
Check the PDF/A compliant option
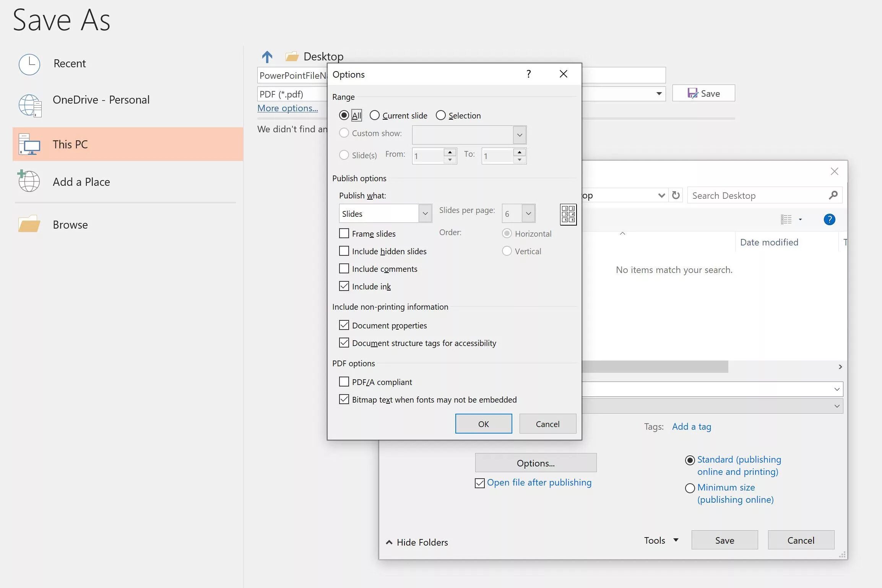344,382
